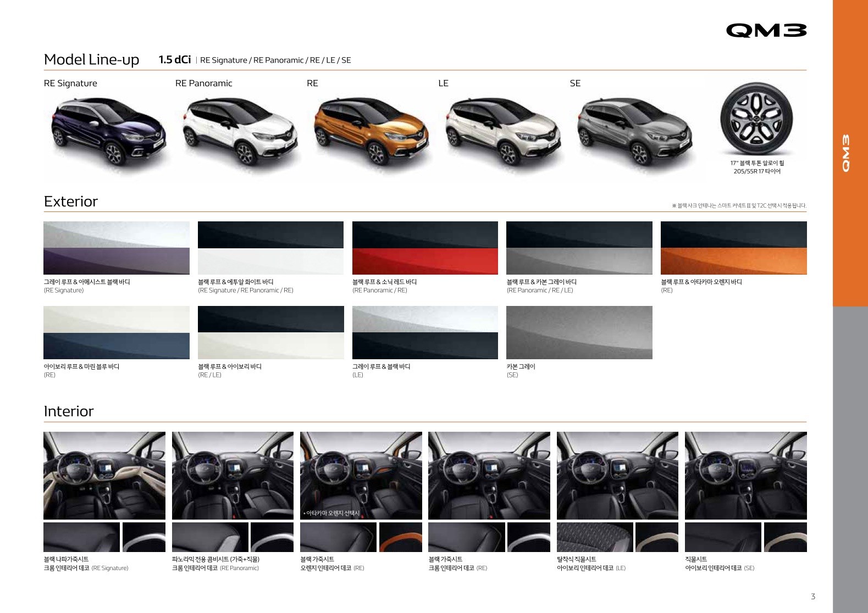868x613 pixels.
Task: Choose ivory roof and marine blue body swatch
Action: (x=117, y=332)
